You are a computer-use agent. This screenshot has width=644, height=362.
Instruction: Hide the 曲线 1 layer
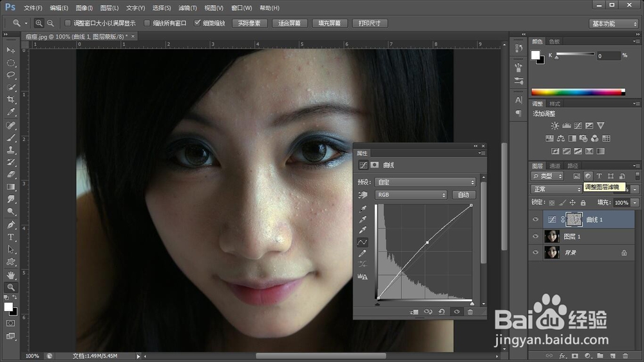536,220
